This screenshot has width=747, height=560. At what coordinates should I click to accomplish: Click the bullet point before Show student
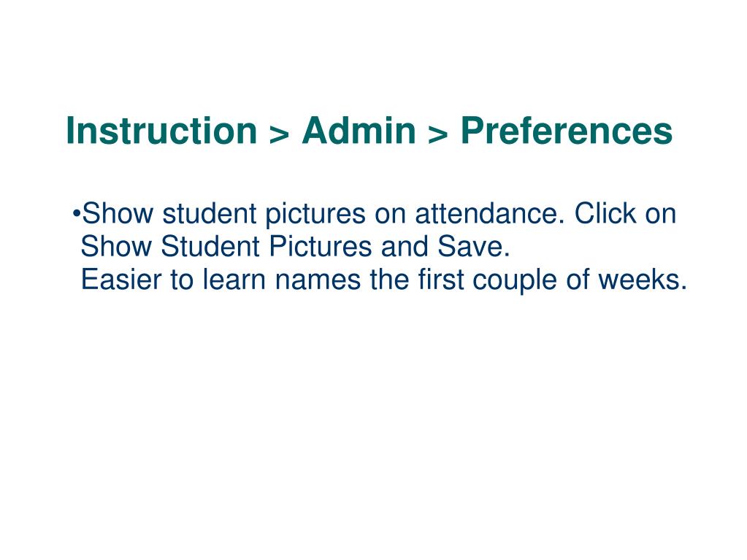tap(76, 213)
